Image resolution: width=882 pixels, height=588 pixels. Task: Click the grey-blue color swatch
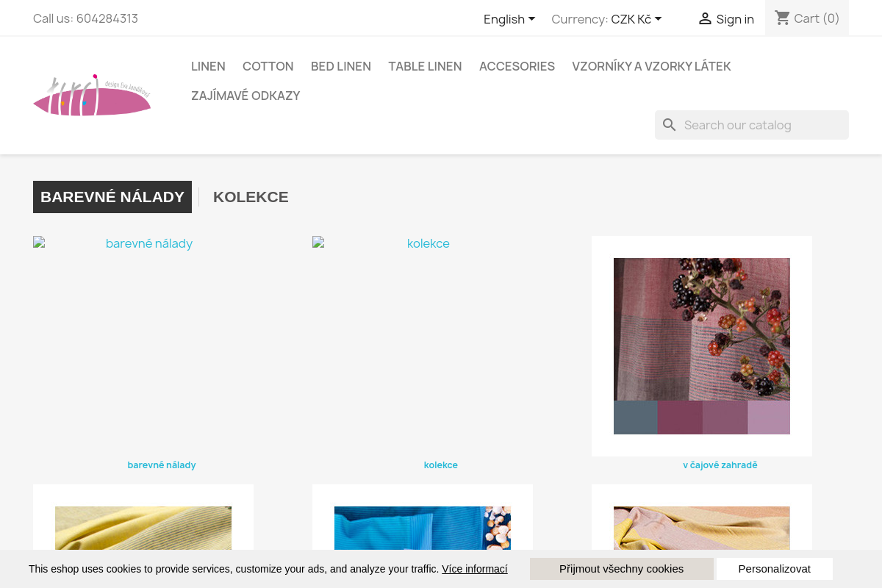[636, 417]
